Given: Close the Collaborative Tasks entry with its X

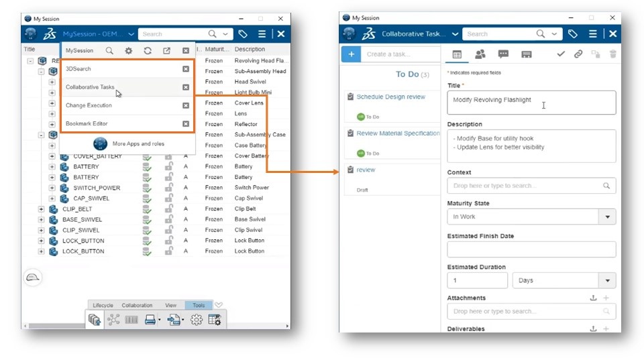Looking at the screenshot, I should (186, 87).
